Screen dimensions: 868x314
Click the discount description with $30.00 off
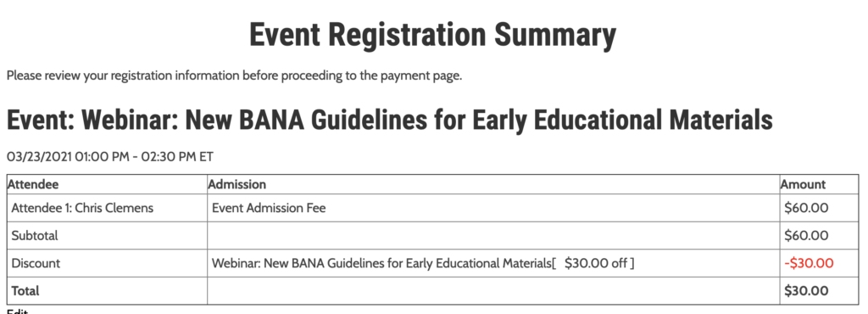pyautogui.click(x=423, y=263)
